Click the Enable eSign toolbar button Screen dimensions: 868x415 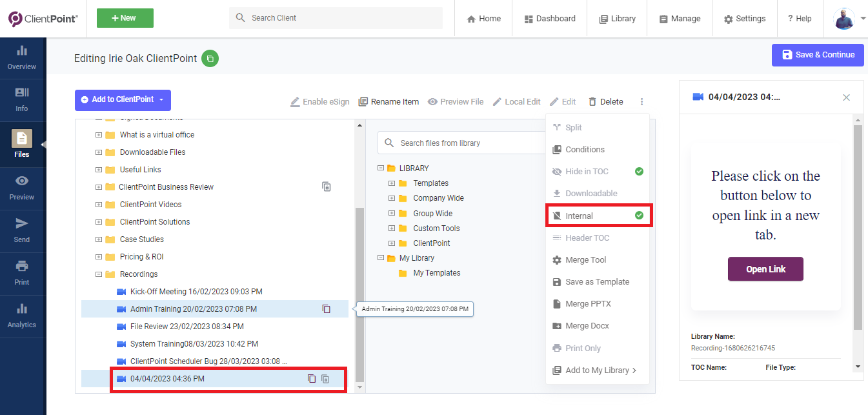point(319,101)
